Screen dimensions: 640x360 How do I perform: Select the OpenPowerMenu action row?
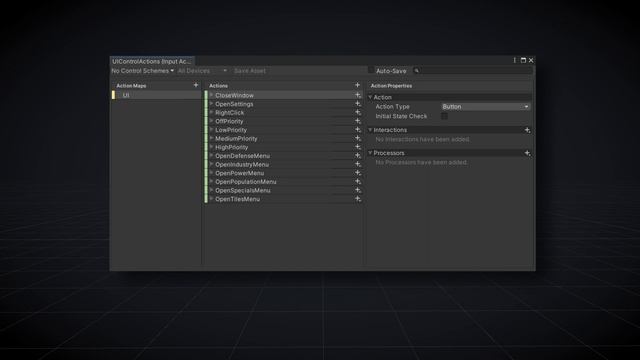click(284, 173)
